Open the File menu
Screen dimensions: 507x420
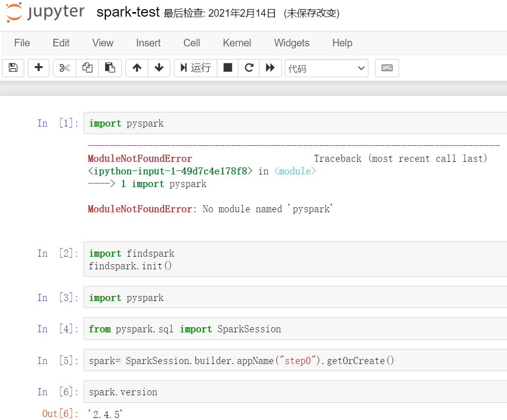(x=22, y=43)
